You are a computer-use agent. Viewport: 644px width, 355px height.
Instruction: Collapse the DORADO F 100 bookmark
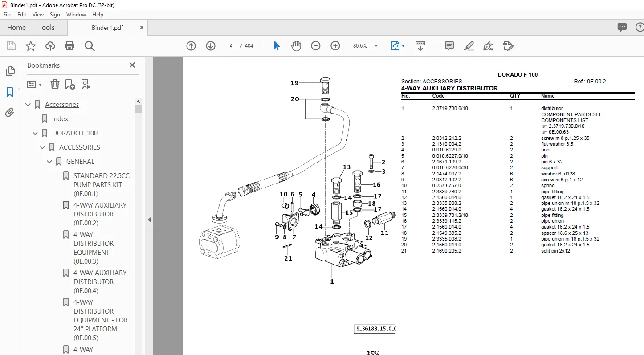coord(36,133)
